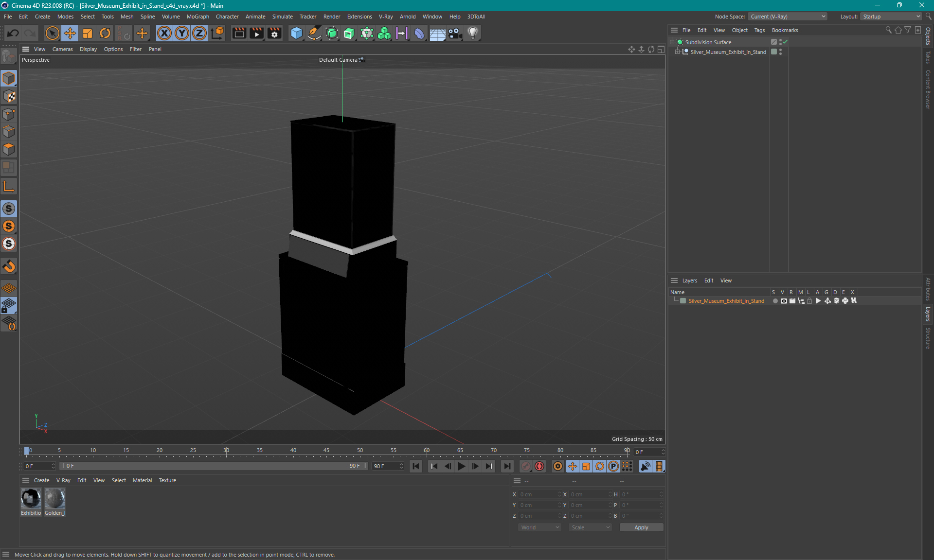This screenshot has height=560, width=934.
Task: Open the MoGraph menu
Action: coord(198,17)
